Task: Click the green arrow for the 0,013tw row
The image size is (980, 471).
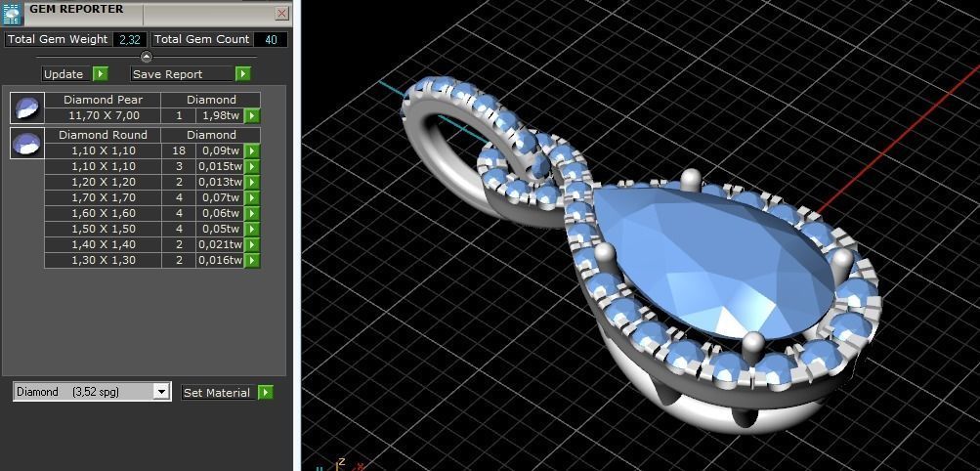Action: click(252, 182)
